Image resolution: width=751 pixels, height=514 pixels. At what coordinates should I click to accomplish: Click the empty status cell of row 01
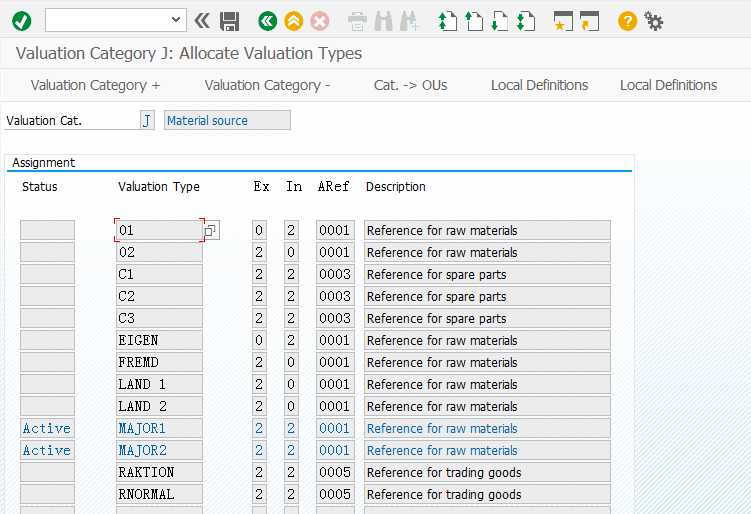[47, 230]
